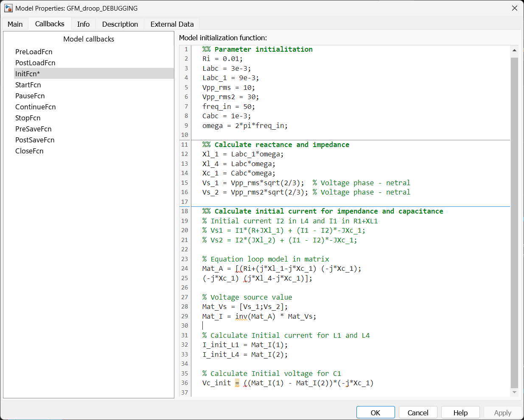Image resolution: width=524 pixels, height=420 pixels.
Task: Click code line 'Vs_2 = Vpp_rms2*sqrt(2/3);'
Action: [255, 192]
